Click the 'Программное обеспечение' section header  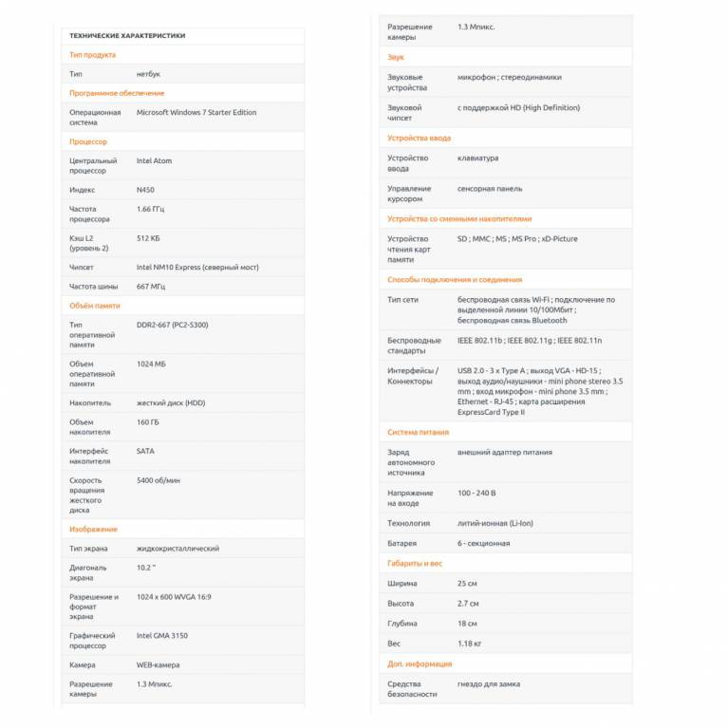point(117,93)
